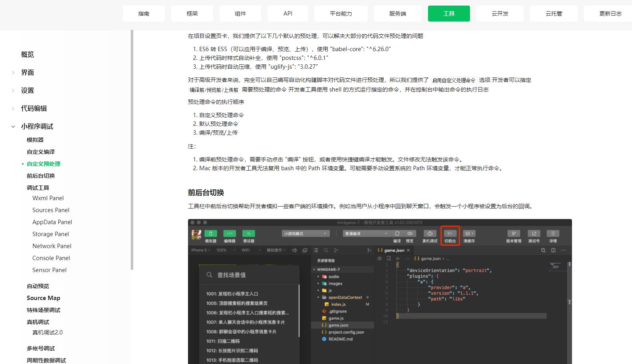This screenshot has height=364, width=632.
Task: Switch to the 框架 tab
Action: click(x=192, y=14)
